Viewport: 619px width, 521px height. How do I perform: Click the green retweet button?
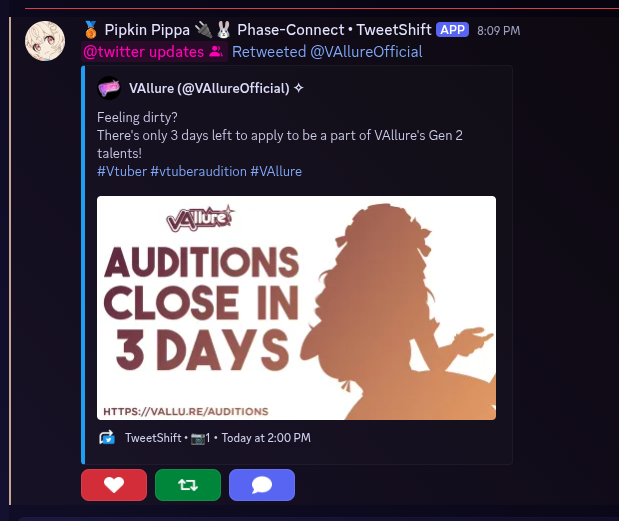pos(188,485)
